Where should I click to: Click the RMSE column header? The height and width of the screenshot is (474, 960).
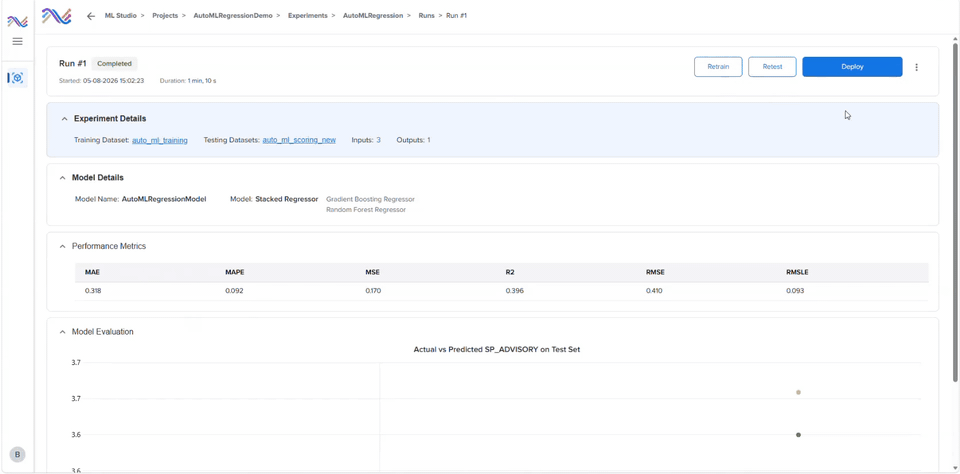pos(655,273)
